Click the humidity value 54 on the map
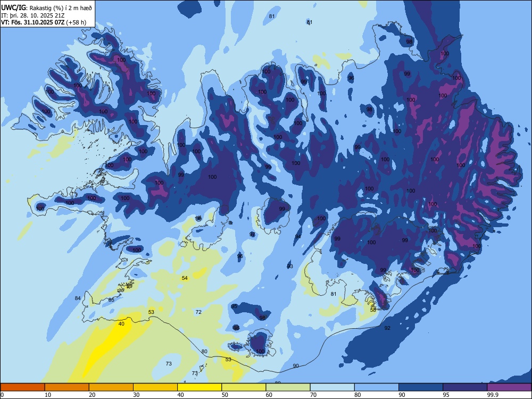This screenshot has height=399, width=532. (185, 278)
